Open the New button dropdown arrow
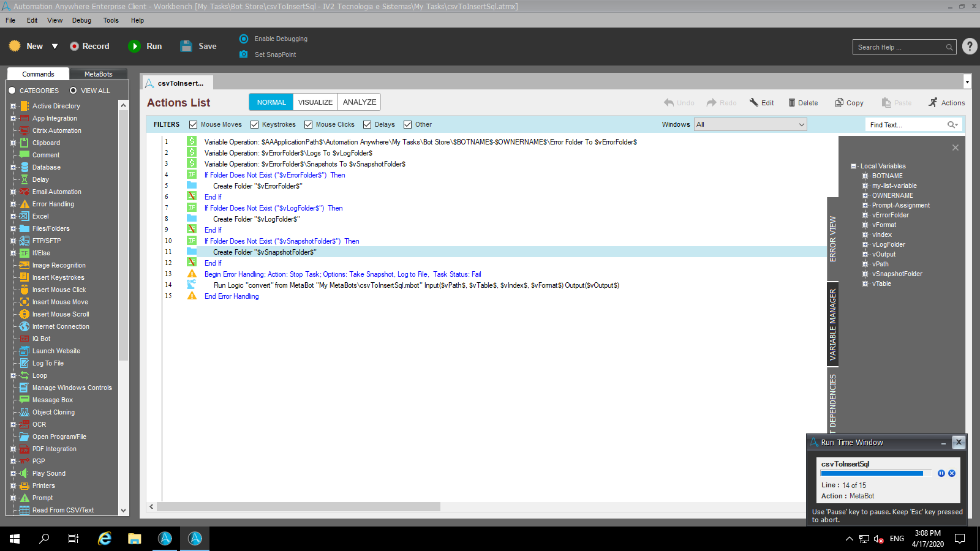 pyautogui.click(x=55, y=47)
